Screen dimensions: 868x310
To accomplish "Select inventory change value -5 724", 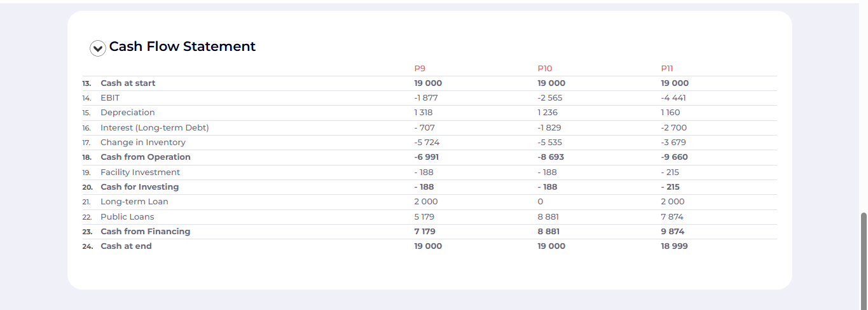I will (x=427, y=143).
